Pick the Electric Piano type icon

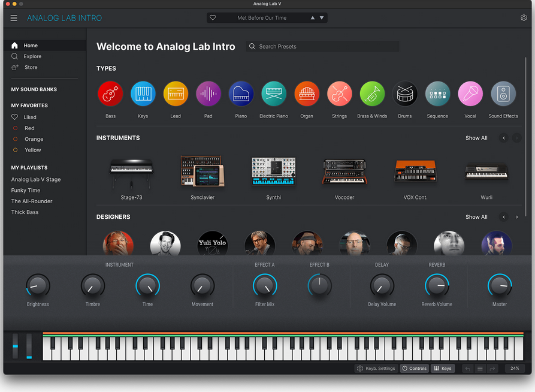tap(274, 94)
